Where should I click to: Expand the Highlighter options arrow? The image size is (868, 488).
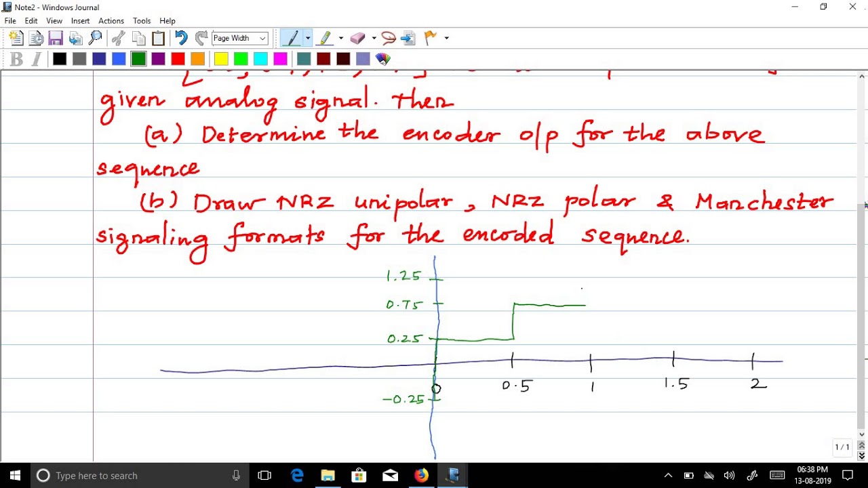[340, 38]
